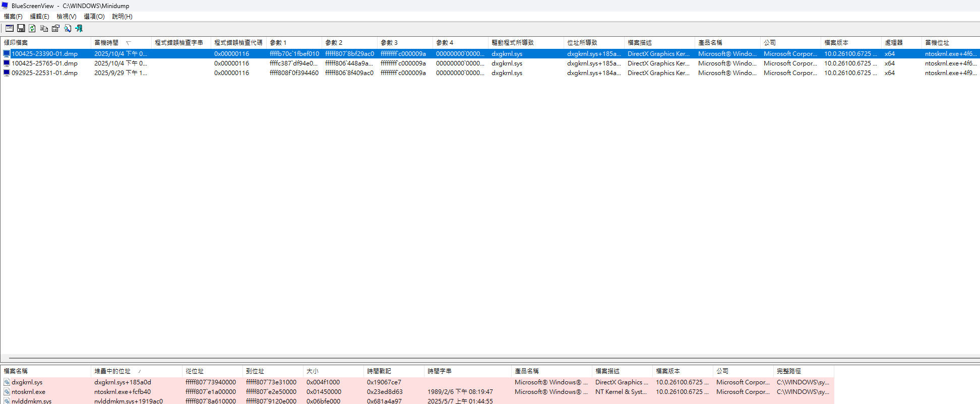
Task: Click the file icon of dxgkrnl.sys in lower pane
Action: point(7,382)
